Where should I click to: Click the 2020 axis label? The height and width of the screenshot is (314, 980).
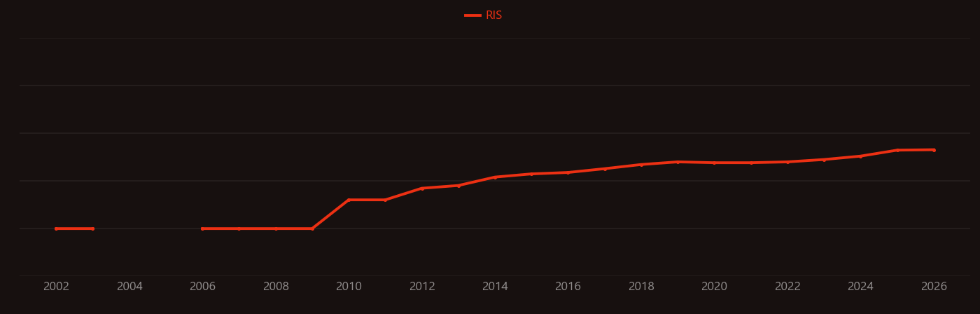tap(715, 287)
